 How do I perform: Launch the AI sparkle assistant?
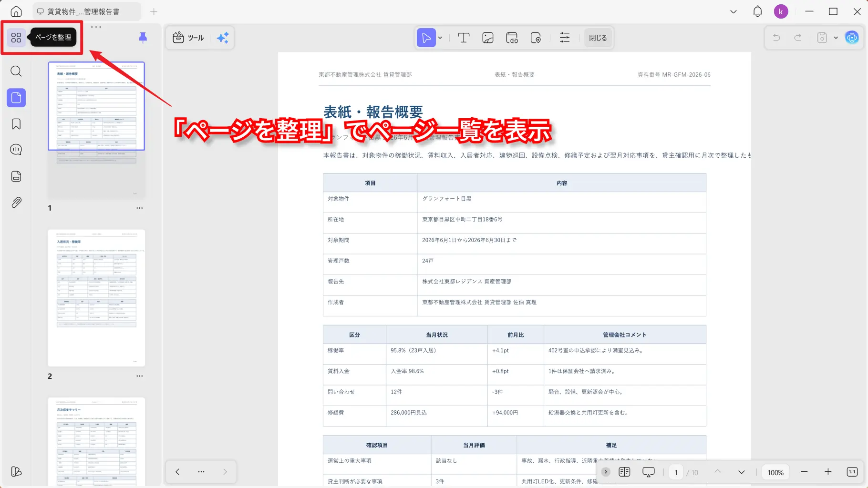pos(223,38)
